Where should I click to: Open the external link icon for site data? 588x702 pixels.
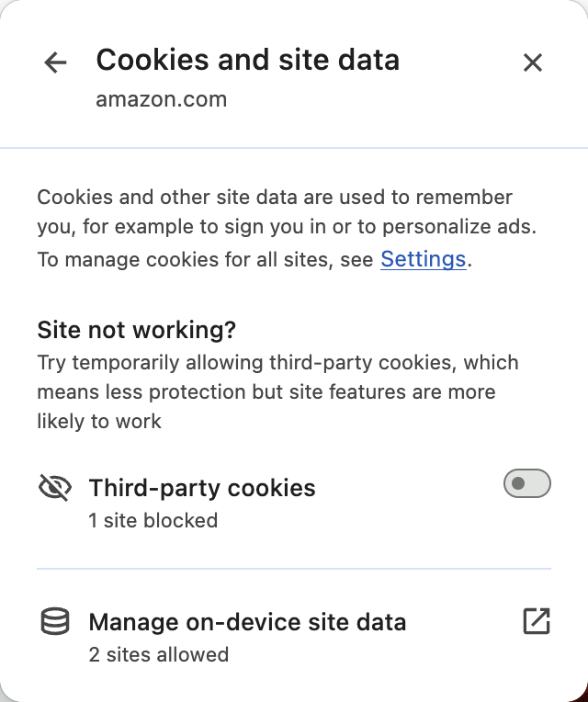tap(537, 621)
